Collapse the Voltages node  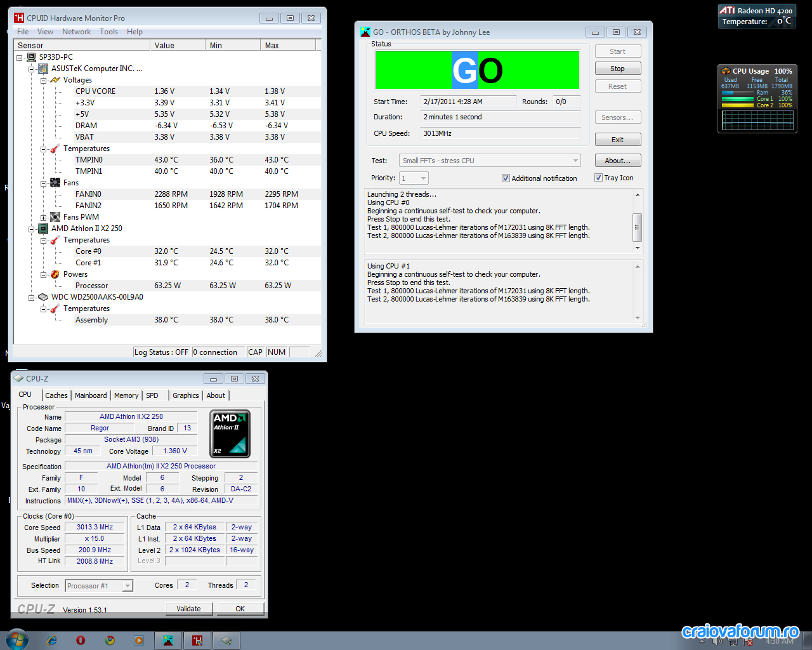coord(43,81)
